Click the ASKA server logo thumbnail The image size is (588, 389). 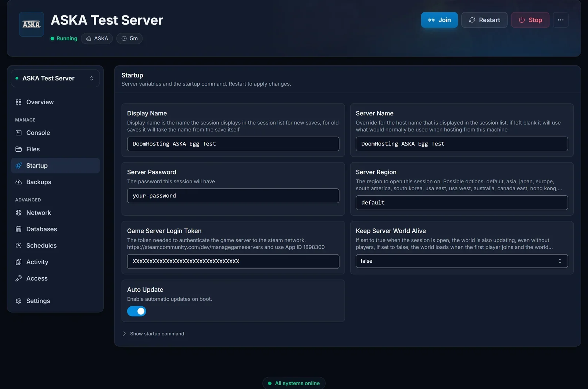point(32,24)
